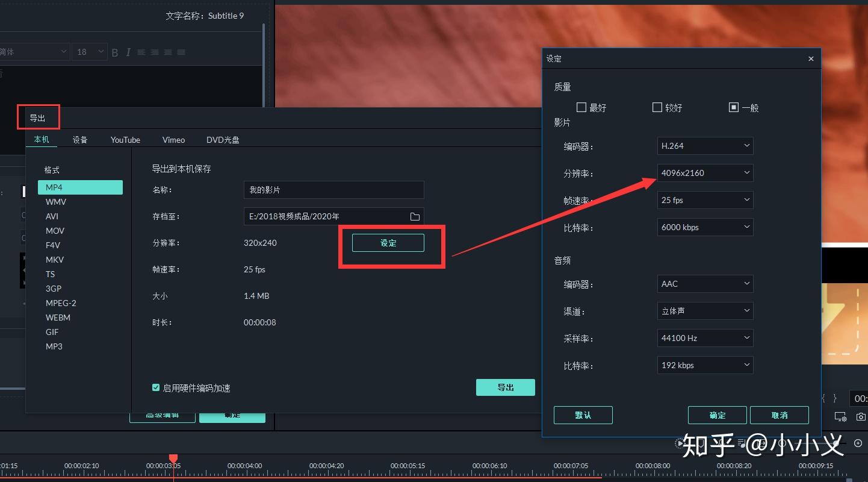Switch to the YouTube export tab
The width and height of the screenshot is (868, 482).
(x=125, y=139)
